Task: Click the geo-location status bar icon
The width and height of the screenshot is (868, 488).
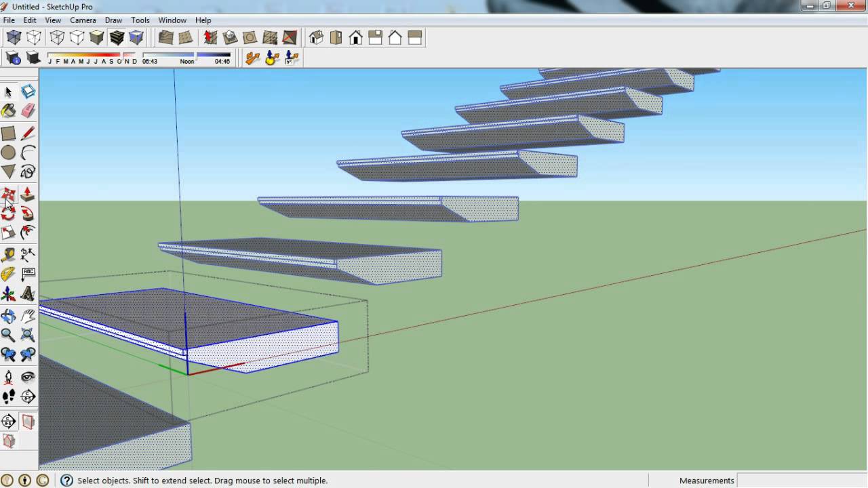Action: tap(7, 481)
